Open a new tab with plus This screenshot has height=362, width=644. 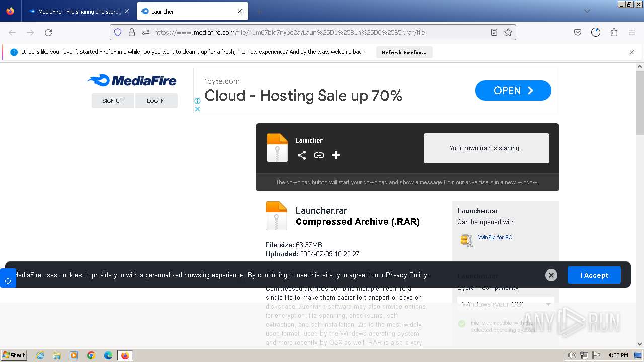(x=259, y=11)
